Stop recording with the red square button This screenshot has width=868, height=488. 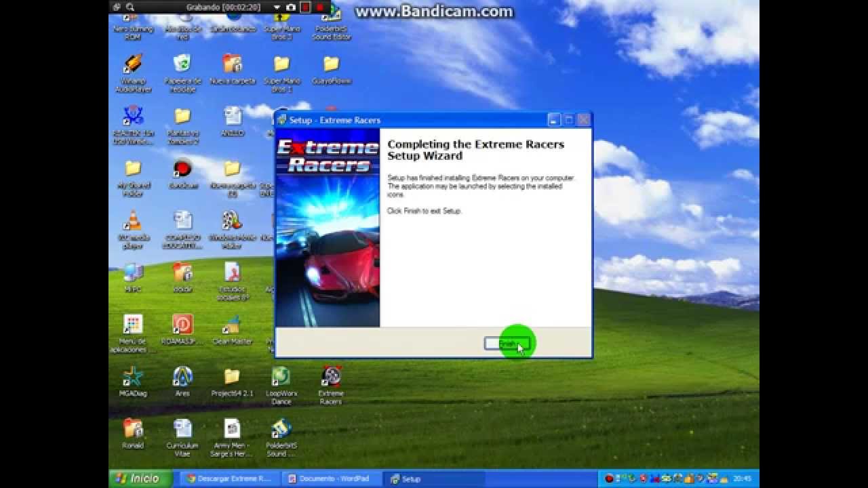[305, 7]
